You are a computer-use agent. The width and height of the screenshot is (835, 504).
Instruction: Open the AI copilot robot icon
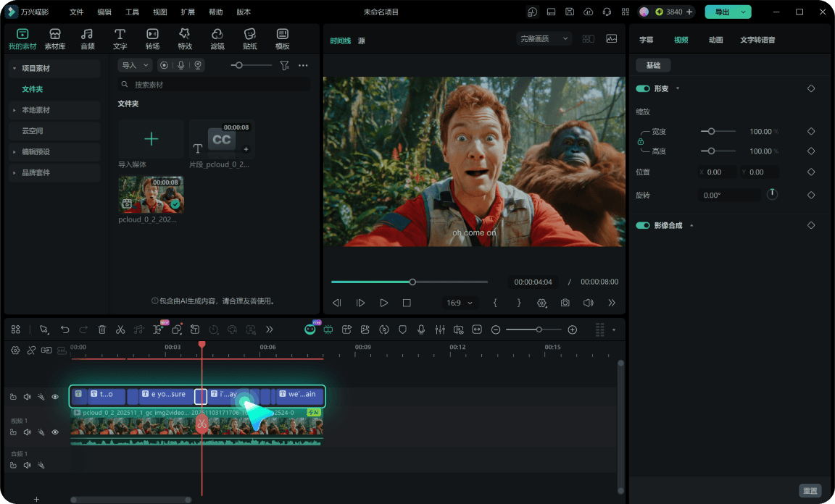[310, 330]
